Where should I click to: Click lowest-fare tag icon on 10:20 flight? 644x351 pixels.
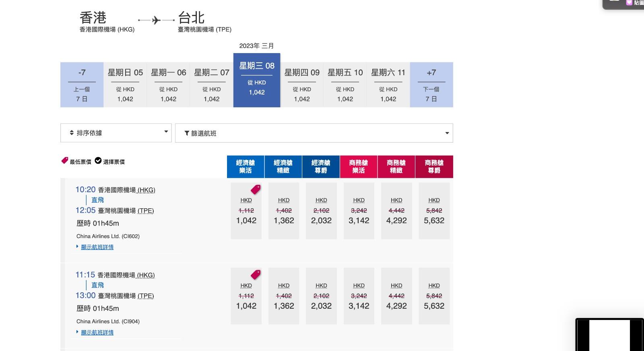pos(256,189)
